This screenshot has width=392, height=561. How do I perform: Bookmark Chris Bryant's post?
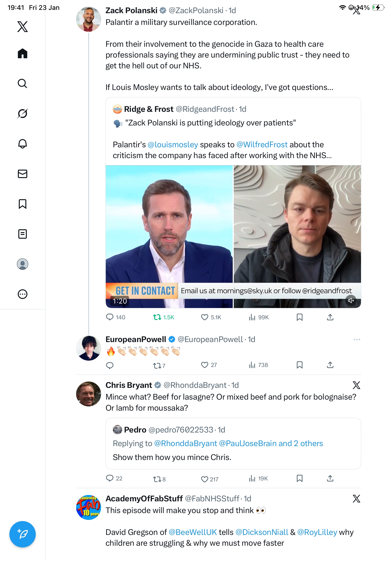pyautogui.click(x=299, y=478)
